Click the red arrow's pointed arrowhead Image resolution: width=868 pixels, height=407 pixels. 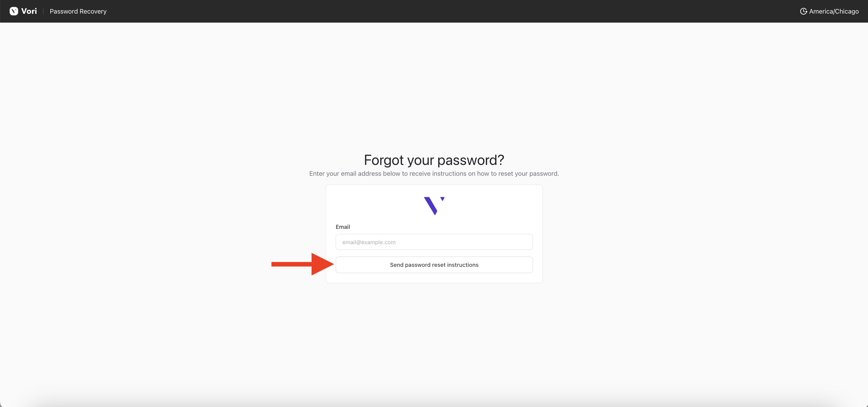point(322,264)
